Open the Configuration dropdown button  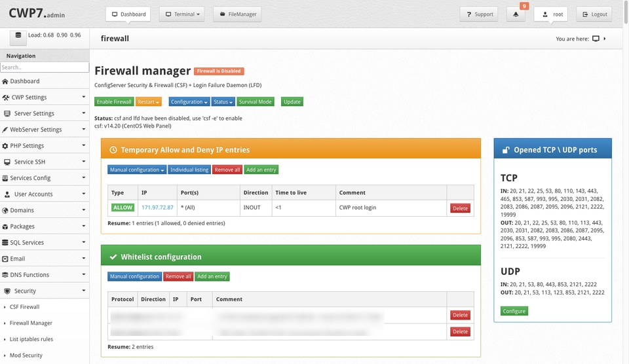189,102
